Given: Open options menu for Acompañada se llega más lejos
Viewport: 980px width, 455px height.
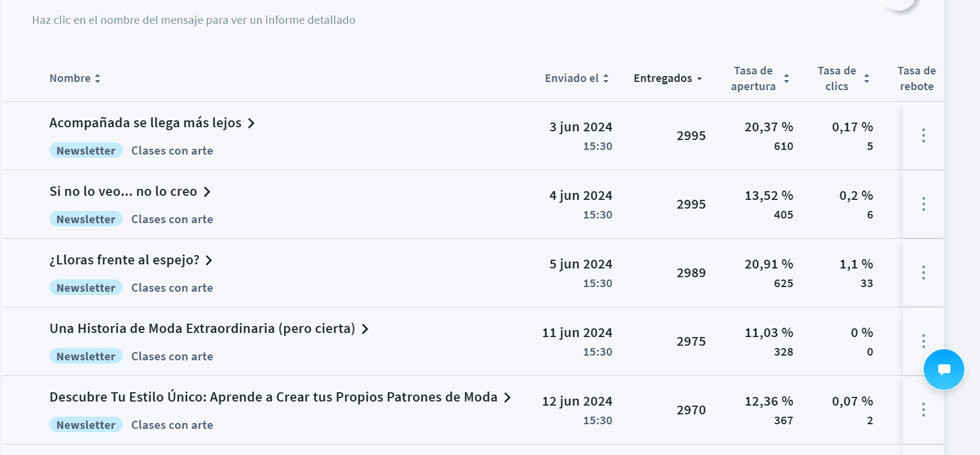Looking at the screenshot, I should 923,135.
